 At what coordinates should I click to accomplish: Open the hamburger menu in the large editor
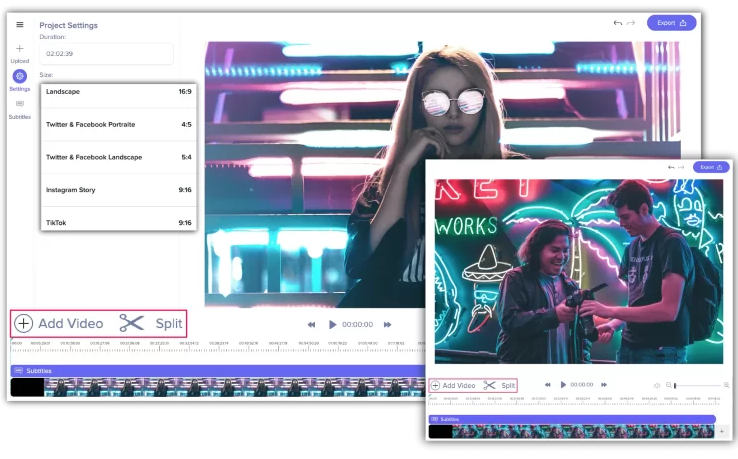click(x=20, y=24)
